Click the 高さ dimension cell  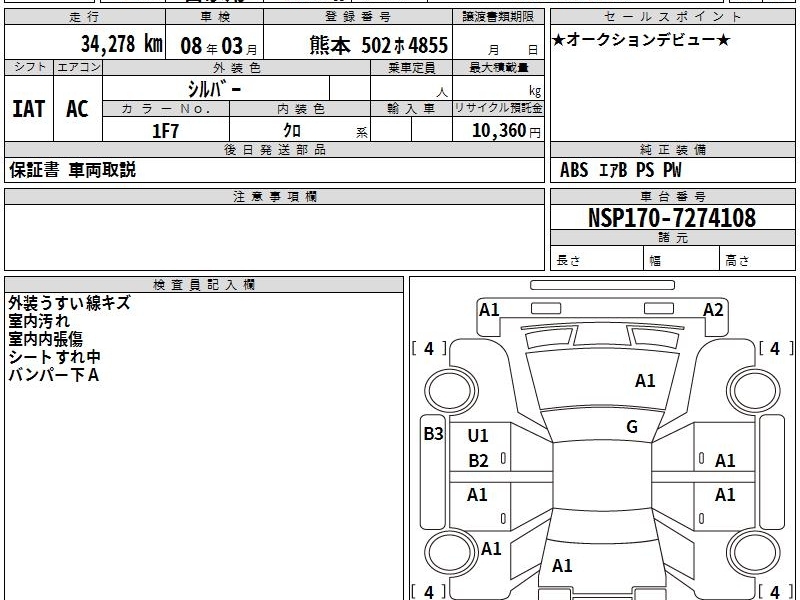757,258
